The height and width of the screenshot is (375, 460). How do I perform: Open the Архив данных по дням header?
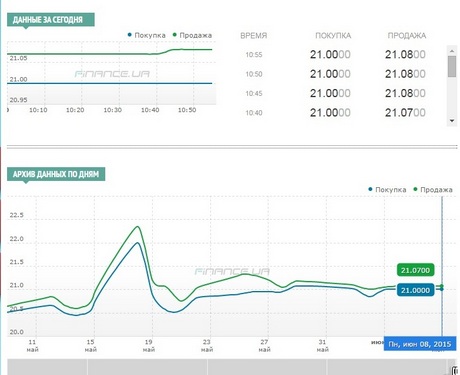[56, 174]
